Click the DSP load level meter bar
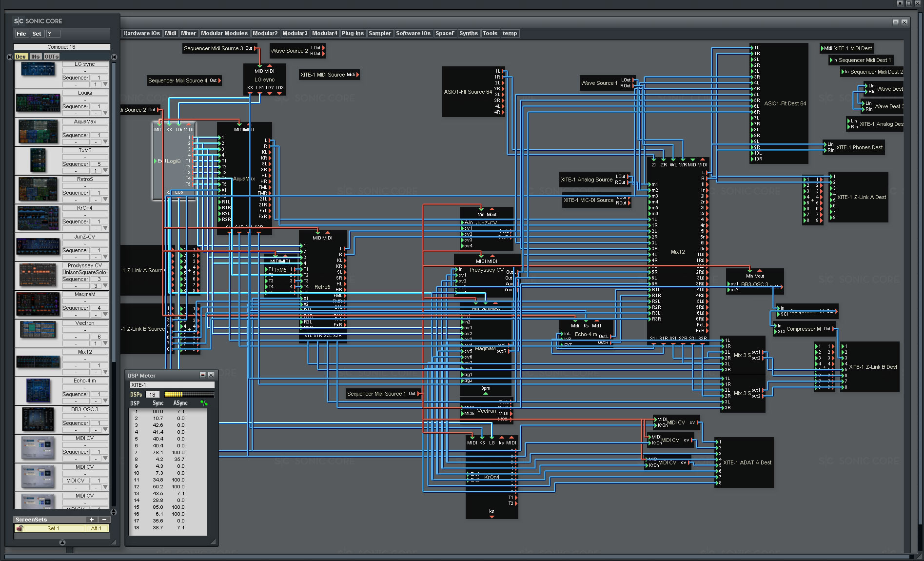This screenshot has height=561, width=924. point(189,394)
